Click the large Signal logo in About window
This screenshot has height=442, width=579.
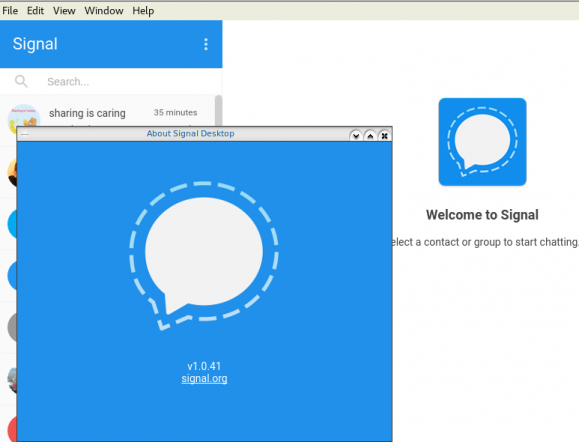pyautogui.click(x=203, y=256)
